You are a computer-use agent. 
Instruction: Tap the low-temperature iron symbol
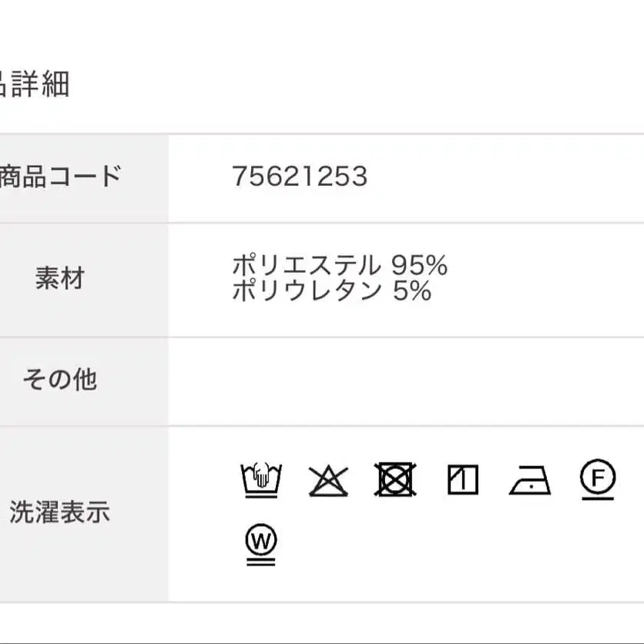530,481
